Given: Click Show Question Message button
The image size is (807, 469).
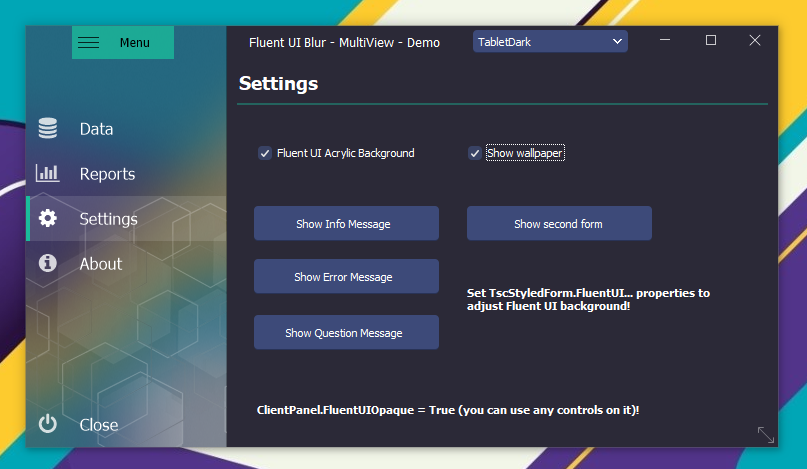Looking at the screenshot, I should pyautogui.click(x=346, y=333).
